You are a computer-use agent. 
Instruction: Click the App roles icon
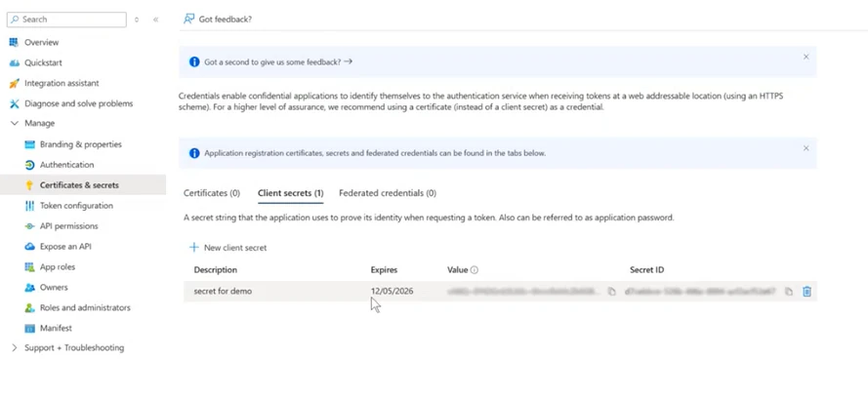pos(30,266)
